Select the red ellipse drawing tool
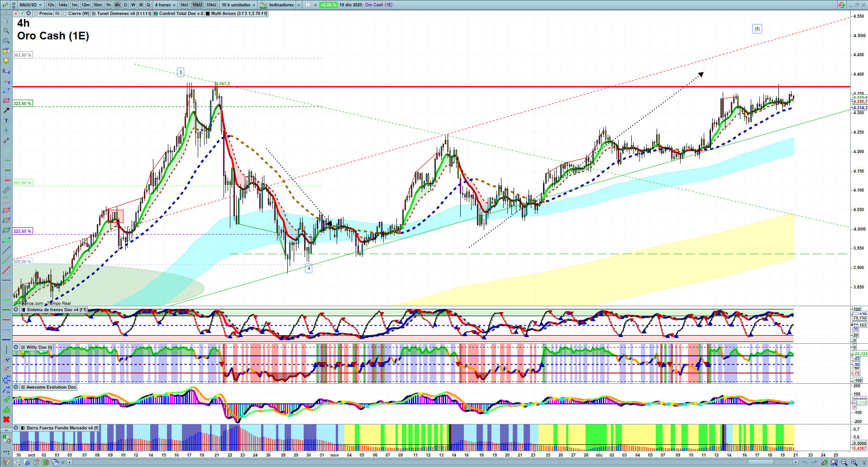The height and width of the screenshot is (467, 868). click(x=6, y=210)
